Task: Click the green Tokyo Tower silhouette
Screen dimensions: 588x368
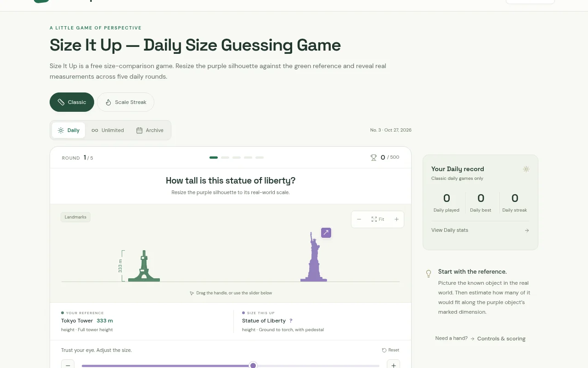Action: [x=144, y=266]
